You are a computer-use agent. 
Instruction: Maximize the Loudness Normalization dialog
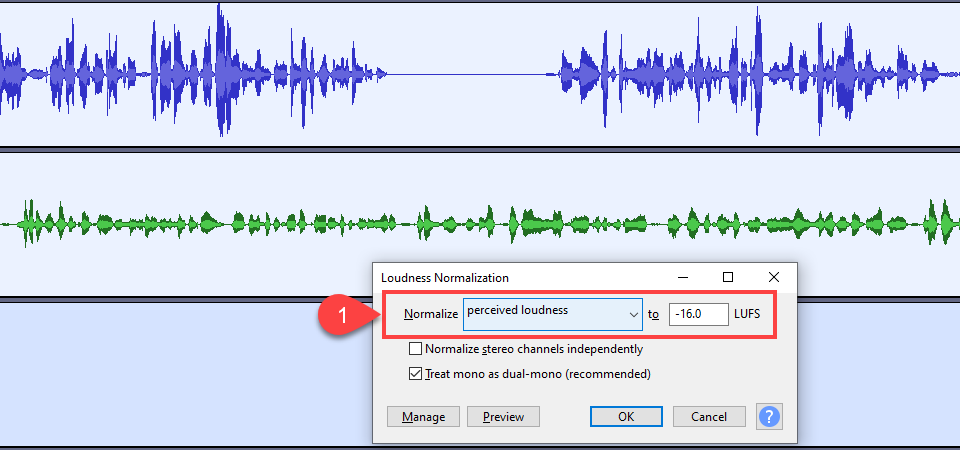point(727,277)
